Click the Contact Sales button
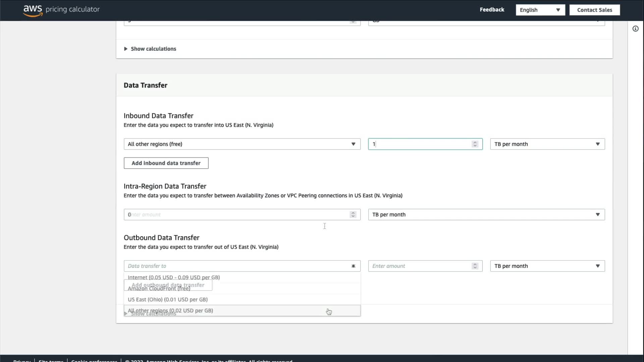Screen dimensions: 644x362 (x=594, y=10)
